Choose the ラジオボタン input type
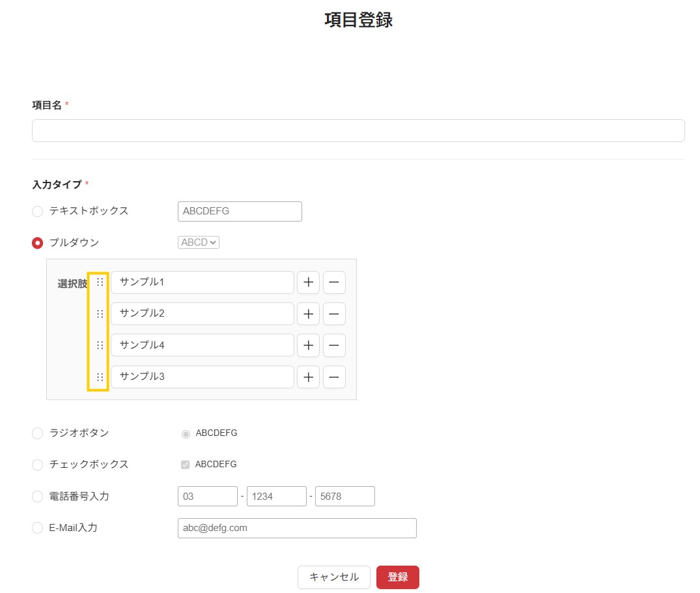Screen dimensions: 700x593 (38, 433)
